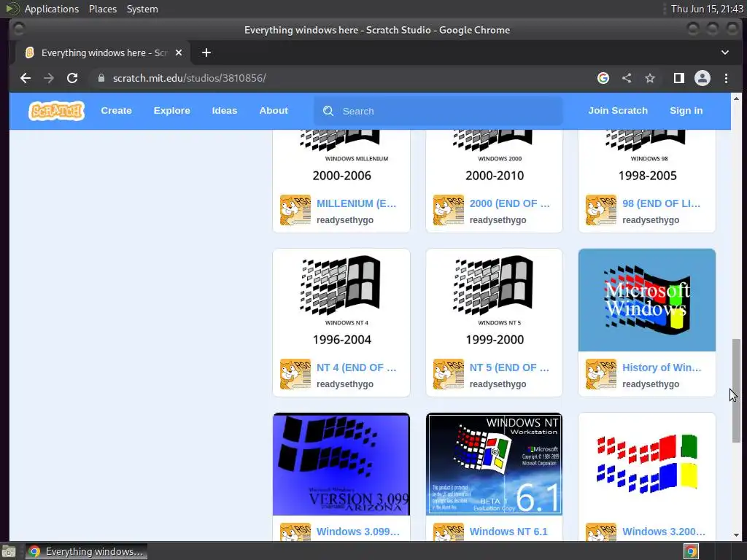Open the Windows NT 6.1 project link

click(508, 532)
